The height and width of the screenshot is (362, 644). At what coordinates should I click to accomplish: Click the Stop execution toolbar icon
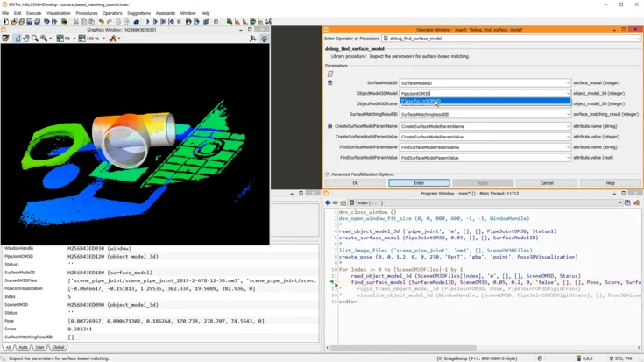tap(180, 21)
